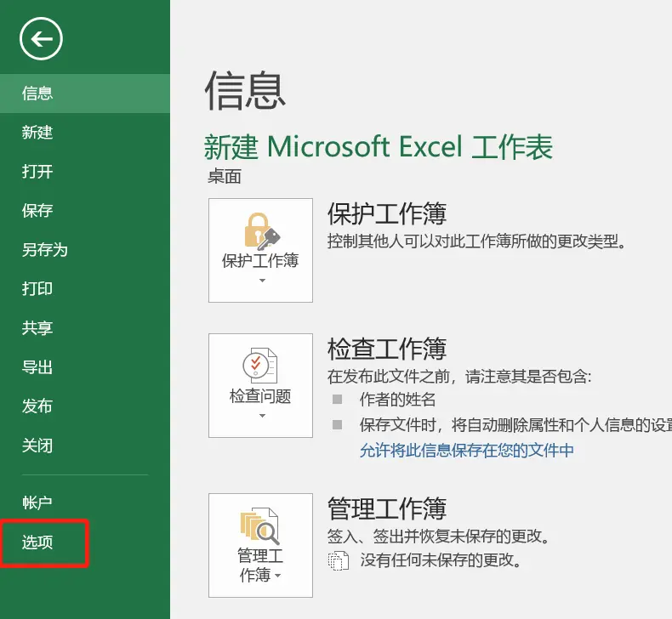The height and width of the screenshot is (619, 672).
Task: Click the 管理工作簿 button label
Action: (260, 565)
